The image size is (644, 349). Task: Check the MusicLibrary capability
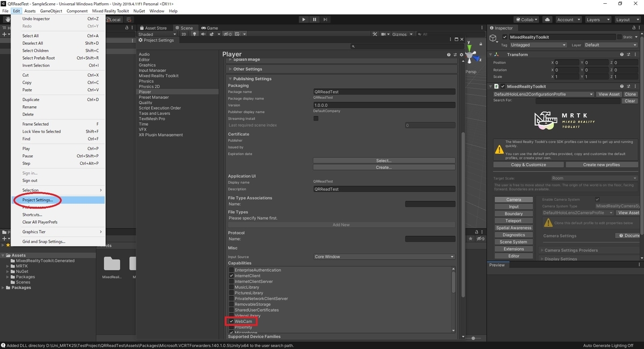point(231,287)
